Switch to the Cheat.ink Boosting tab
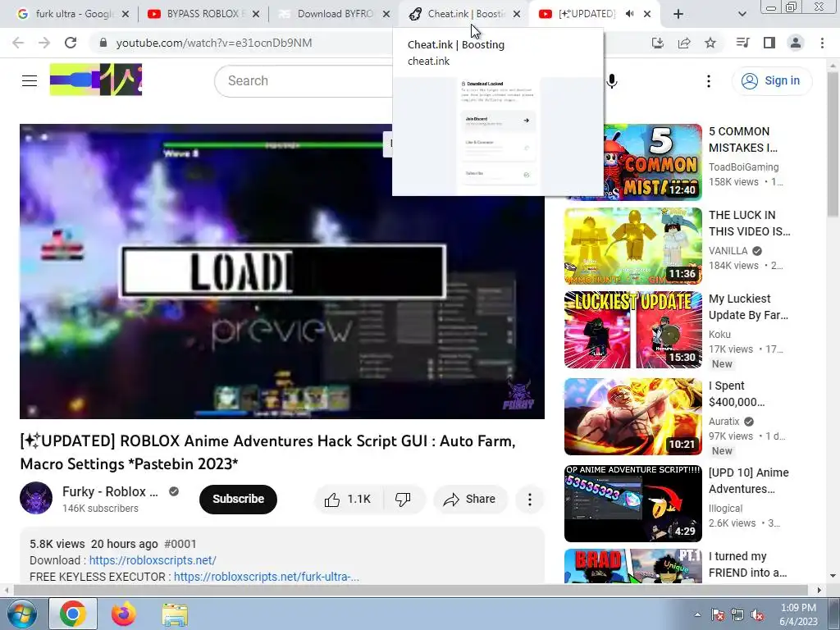 click(x=464, y=14)
